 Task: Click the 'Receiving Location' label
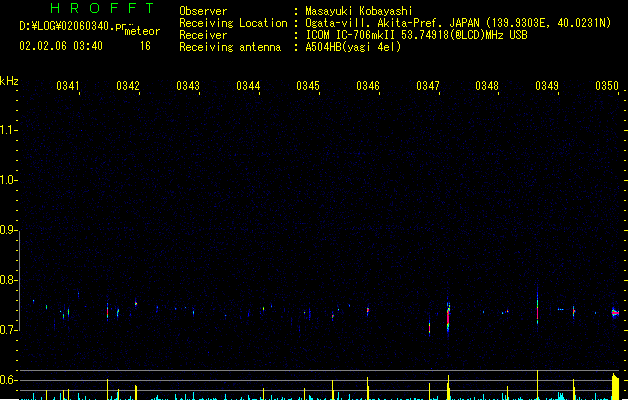tap(233, 23)
